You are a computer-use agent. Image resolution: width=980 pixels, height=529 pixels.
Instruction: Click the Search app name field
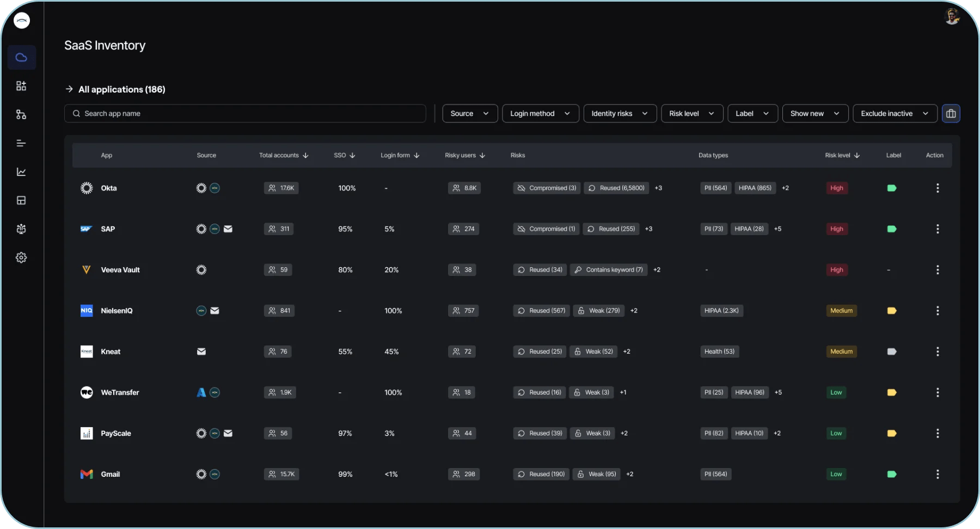click(x=245, y=114)
